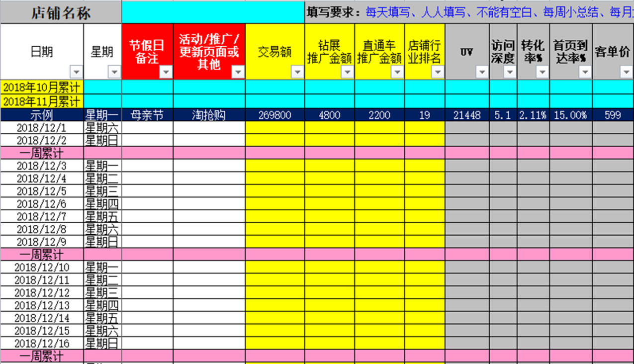Viewport: 634px width, 364px height.
Task: Open the 访问深度 filter dropdown
Action: coord(510,72)
